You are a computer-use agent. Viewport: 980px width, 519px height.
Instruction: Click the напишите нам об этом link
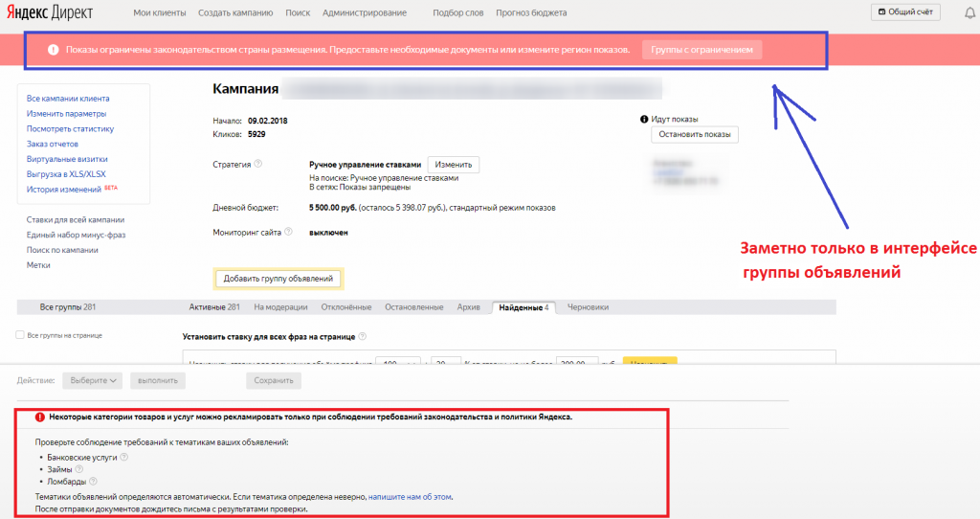[410, 496]
